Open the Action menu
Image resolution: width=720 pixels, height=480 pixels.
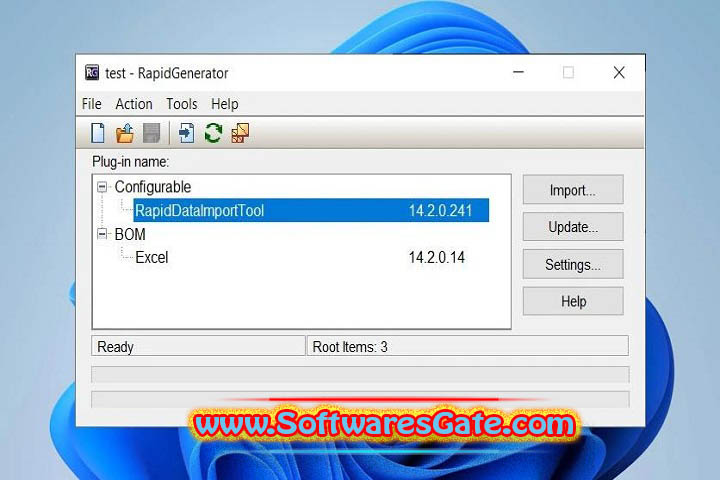click(134, 104)
